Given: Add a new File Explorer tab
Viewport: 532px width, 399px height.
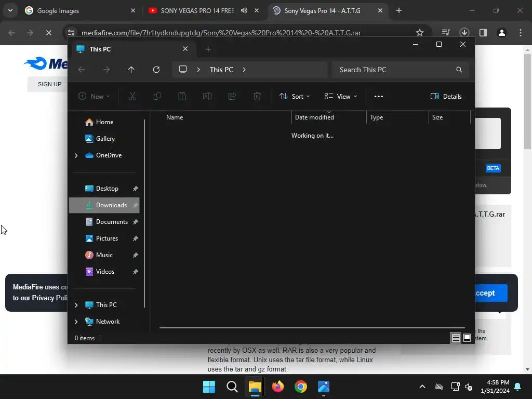Looking at the screenshot, I should 208,49.
